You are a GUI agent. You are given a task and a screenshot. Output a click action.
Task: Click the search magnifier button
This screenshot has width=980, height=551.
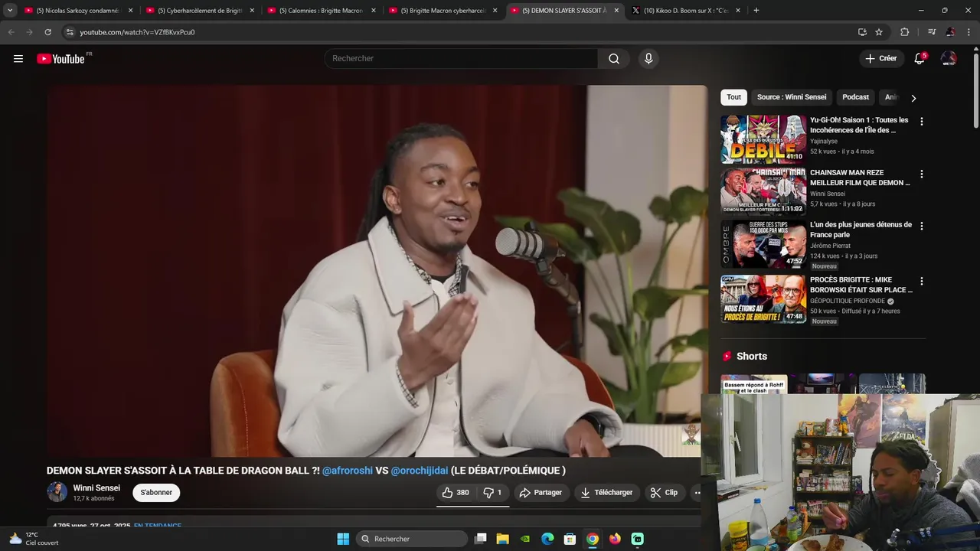pyautogui.click(x=614, y=59)
